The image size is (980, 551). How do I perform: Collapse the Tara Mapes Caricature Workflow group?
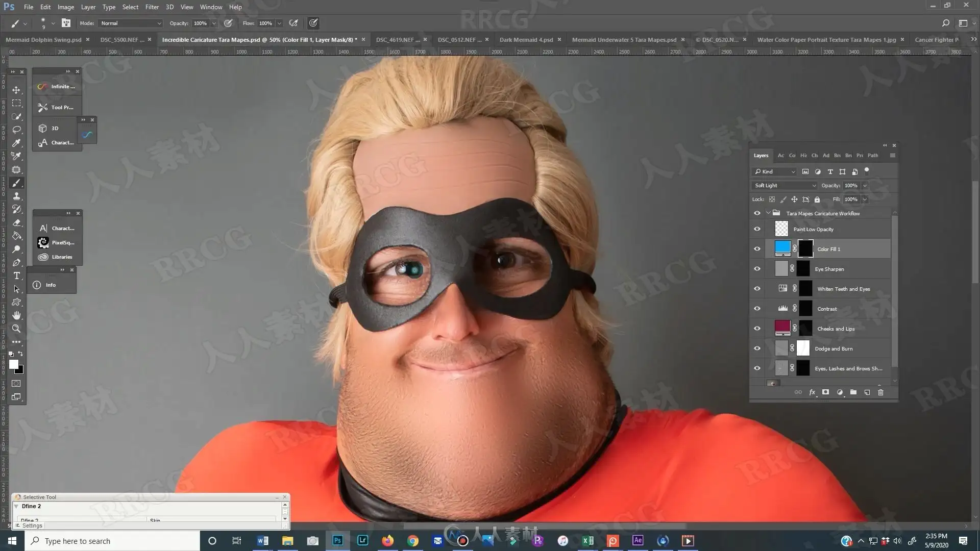tap(768, 213)
